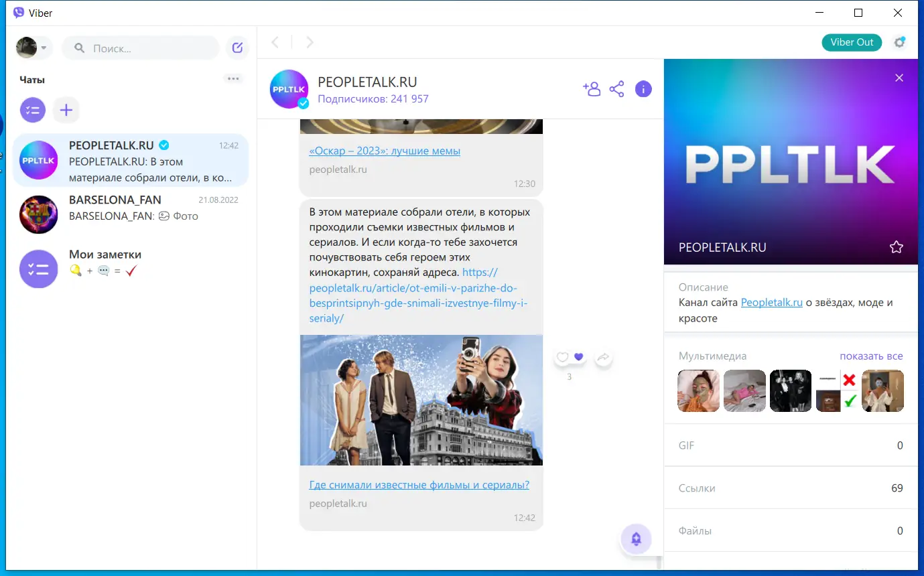Click the plus button under Чаты
Screen dimensions: 924x576
tap(66, 110)
